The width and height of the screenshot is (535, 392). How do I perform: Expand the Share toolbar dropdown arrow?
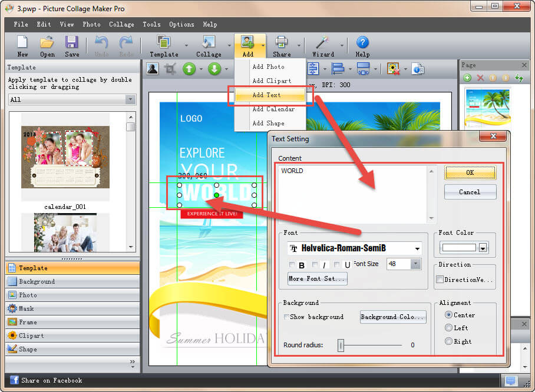pyautogui.click(x=299, y=45)
